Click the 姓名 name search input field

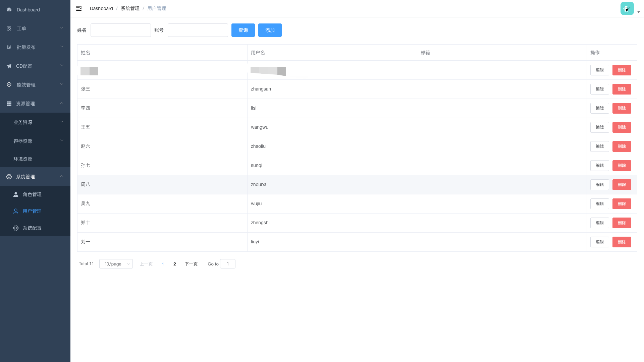click(121, 30)
